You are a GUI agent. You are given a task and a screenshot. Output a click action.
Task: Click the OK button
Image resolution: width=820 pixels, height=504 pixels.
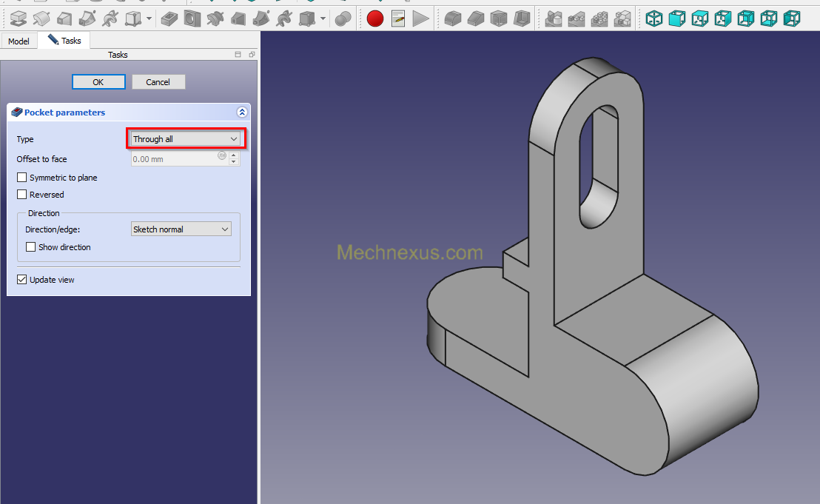point(98,82)
